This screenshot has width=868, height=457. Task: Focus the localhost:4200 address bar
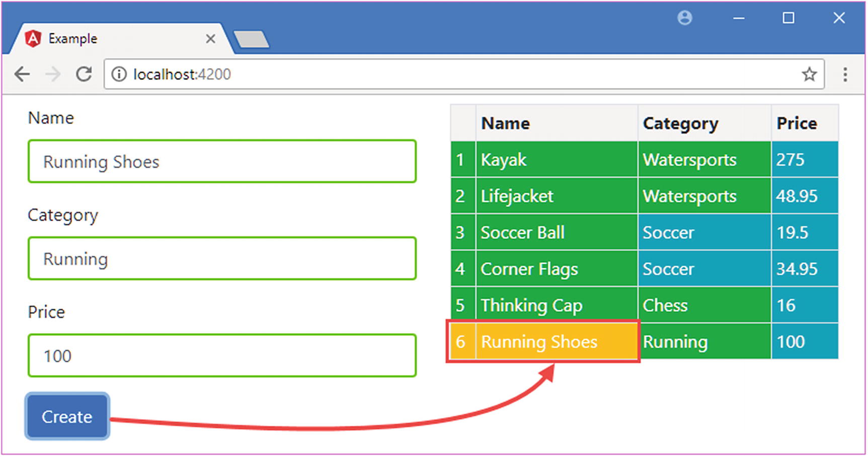pyautogui.click(x=464, y=74)
